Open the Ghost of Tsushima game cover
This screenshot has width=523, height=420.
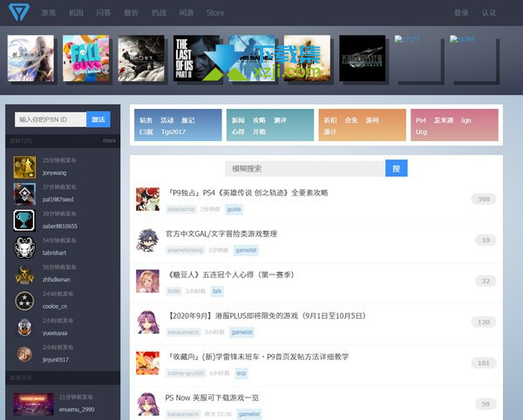click(141, 58)
